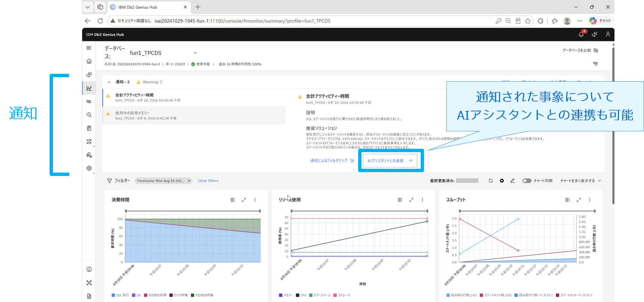Open the チャートを多く表示する dropdown
The image size is (644, 302).
click(581, 181)
